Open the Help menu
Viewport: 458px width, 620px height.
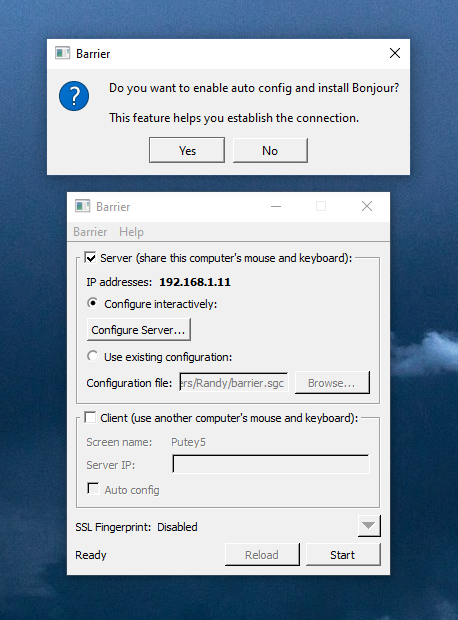[131, 232]
